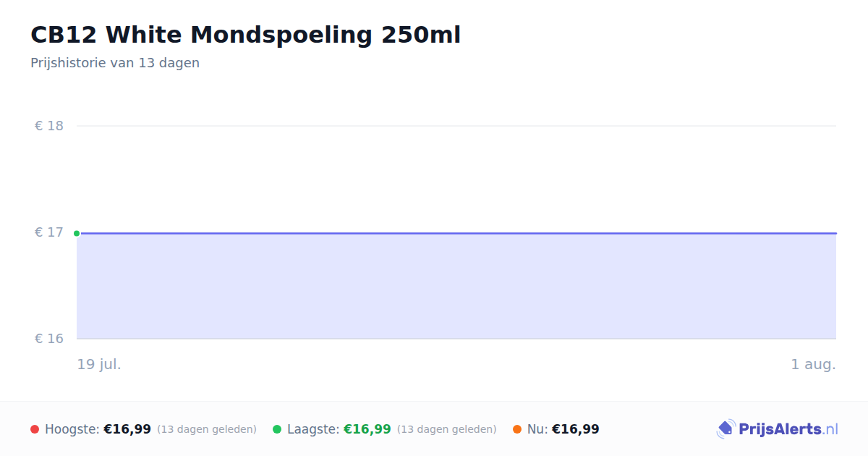Click the PrijsAlerts tag logo icon
This screenshot has height=456, width=868.
[x=726, y=429]
